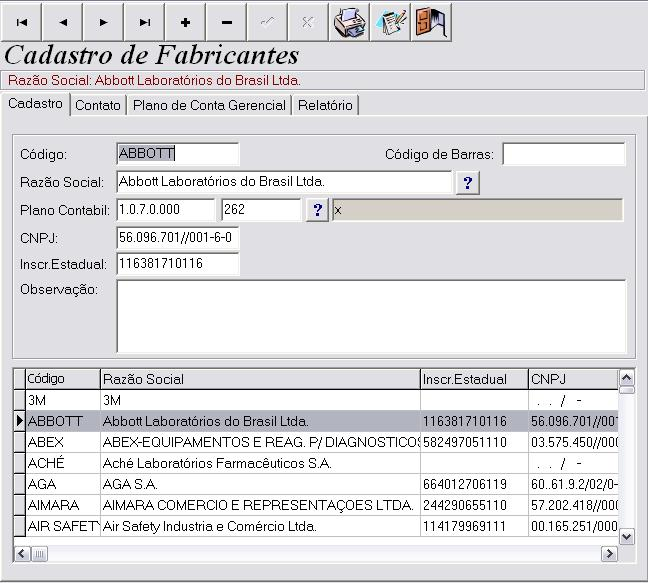Viewport: 648px width, 583px height.
Task: Jump to the last record
Action: tap(144, 22)
